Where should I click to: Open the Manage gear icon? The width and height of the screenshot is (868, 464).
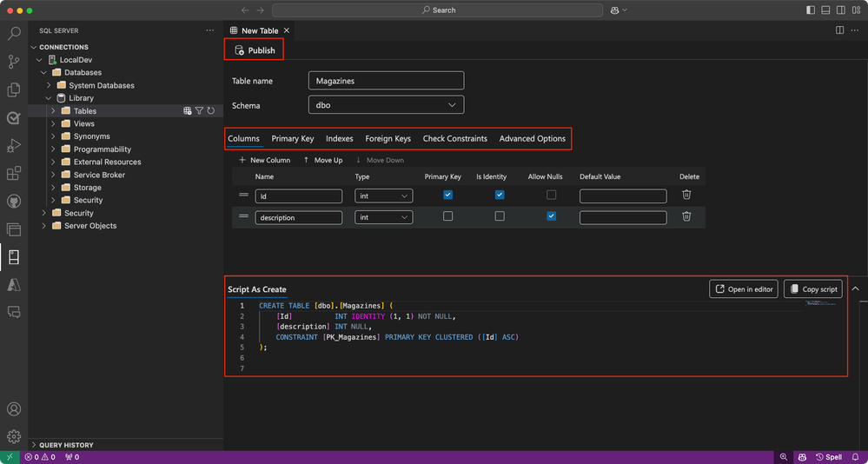pyautogui.click(x=14, y=436)
